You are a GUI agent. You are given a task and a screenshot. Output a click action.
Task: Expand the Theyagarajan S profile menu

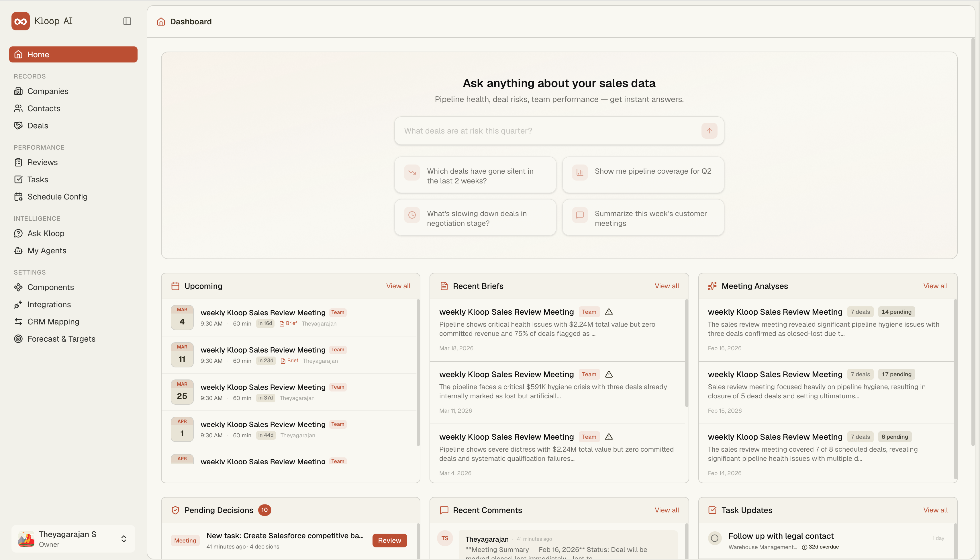(x=124, y=539)
